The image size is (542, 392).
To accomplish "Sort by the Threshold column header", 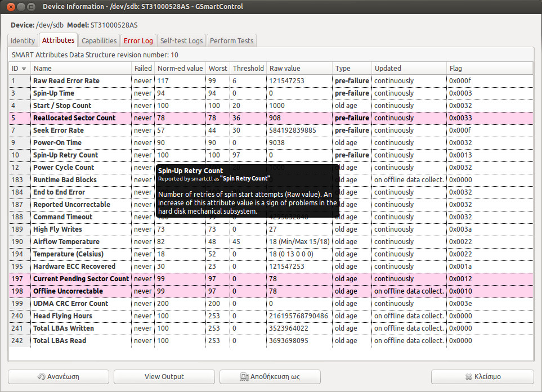I will tap(248, 69).
